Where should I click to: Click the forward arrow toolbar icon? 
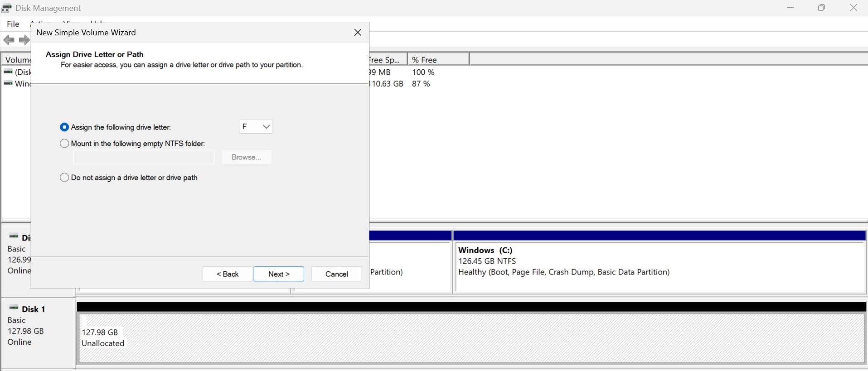tap(24, 40)
